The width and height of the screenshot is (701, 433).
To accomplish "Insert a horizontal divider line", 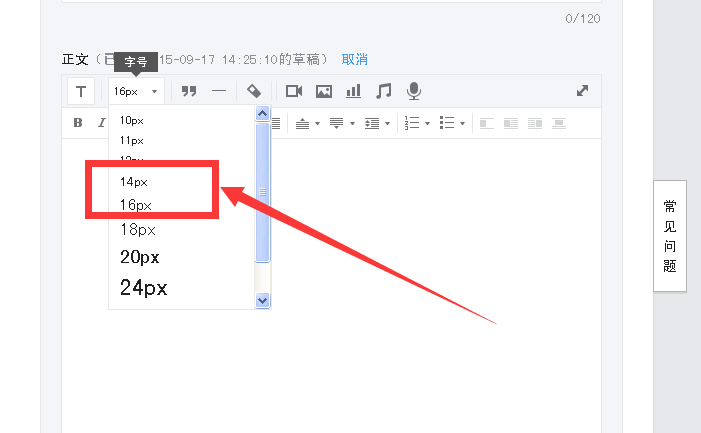I will pyautogui.click(x=219, y=91).
